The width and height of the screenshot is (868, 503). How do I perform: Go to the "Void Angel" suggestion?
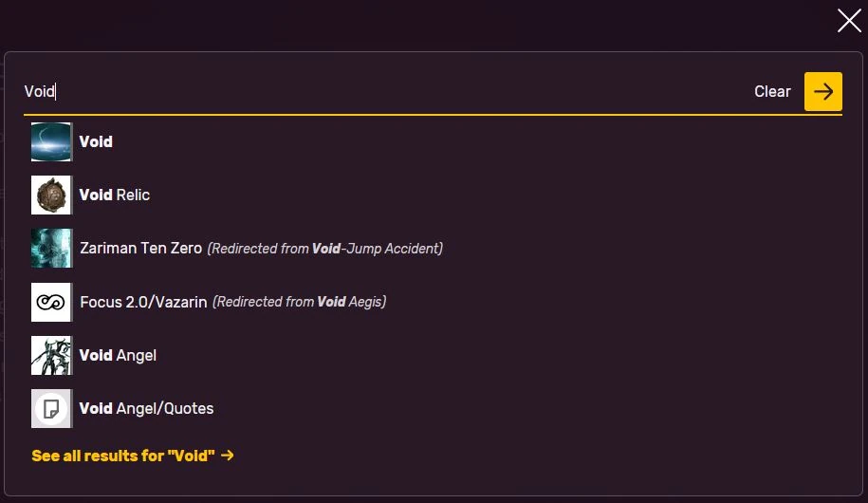(x=118, y=356)
